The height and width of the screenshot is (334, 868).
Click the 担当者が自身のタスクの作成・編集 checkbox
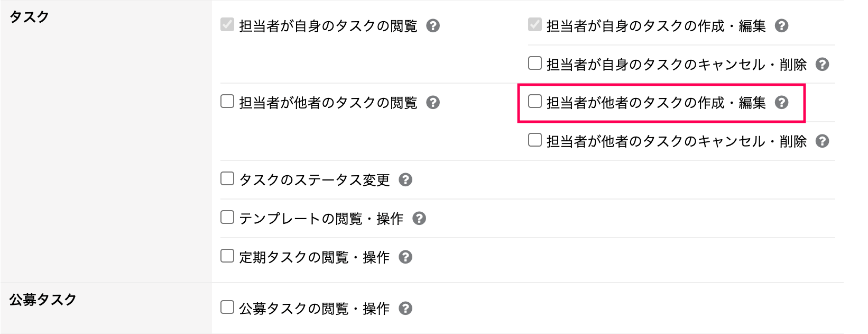[x=535, y=24]
